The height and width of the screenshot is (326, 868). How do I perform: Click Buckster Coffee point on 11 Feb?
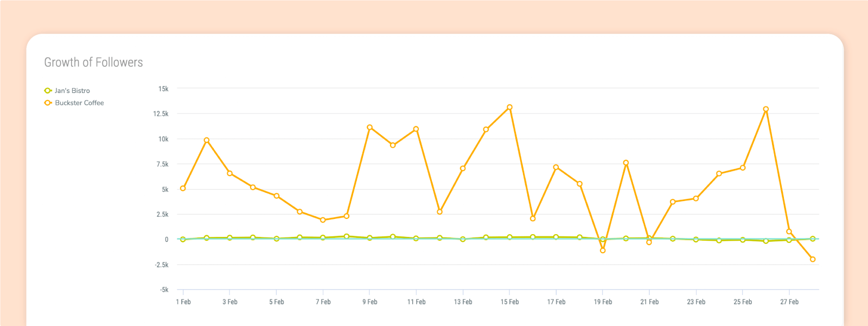[x=416, y=129]
